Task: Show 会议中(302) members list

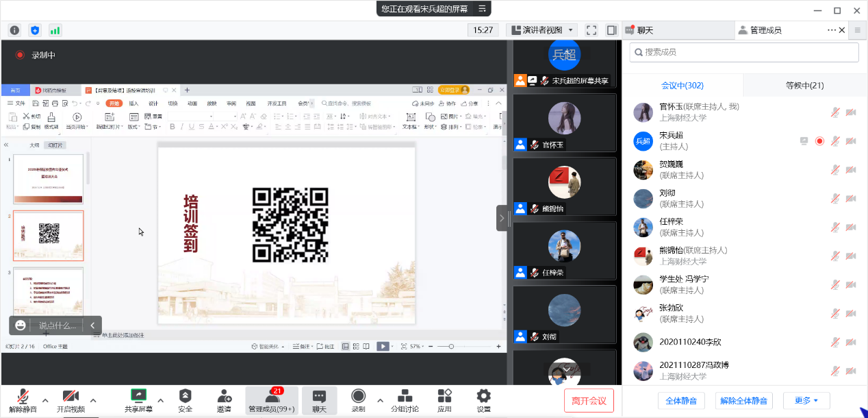Action: [682, 86]
